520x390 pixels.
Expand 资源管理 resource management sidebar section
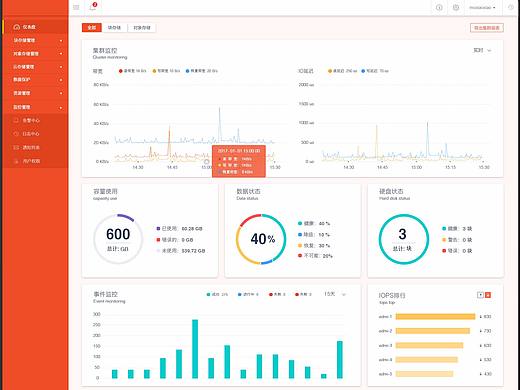35,93
